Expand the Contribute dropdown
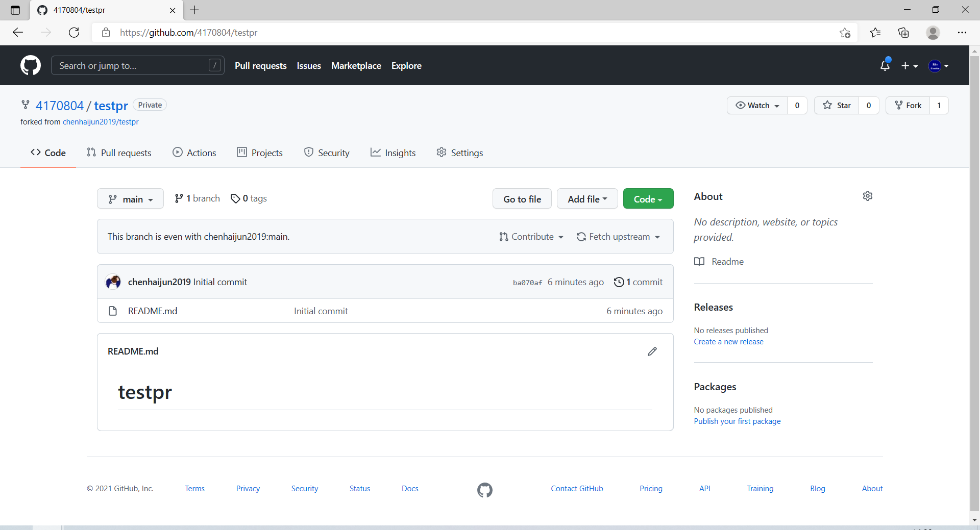 [531, 237]
